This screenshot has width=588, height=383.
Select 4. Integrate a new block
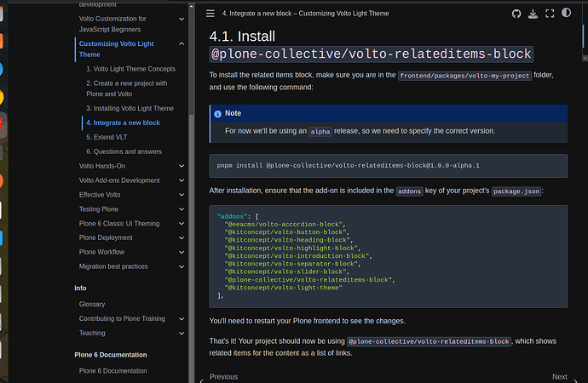pos(123,123)
